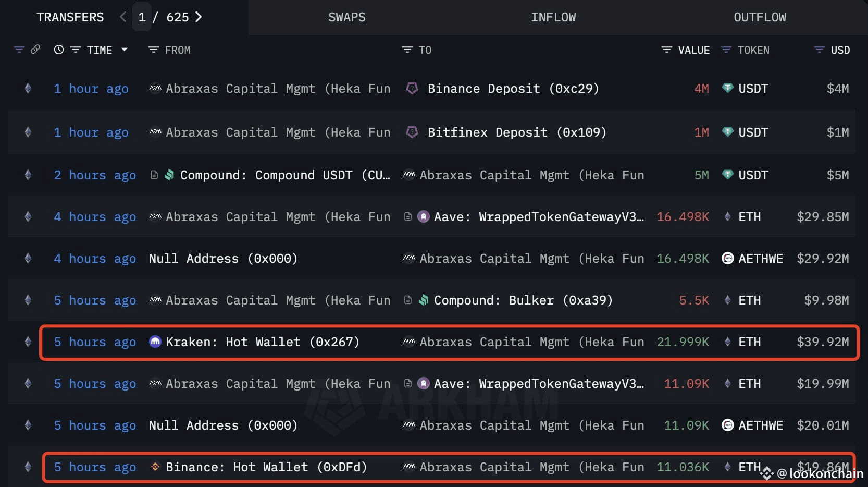Click the Kraken hot wallet icon

point(154,342)
